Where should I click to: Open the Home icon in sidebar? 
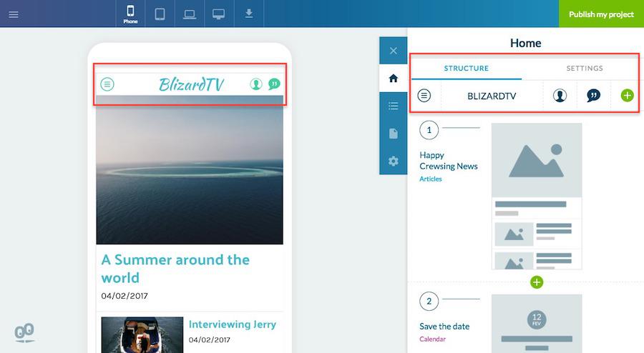coord(393,79)
